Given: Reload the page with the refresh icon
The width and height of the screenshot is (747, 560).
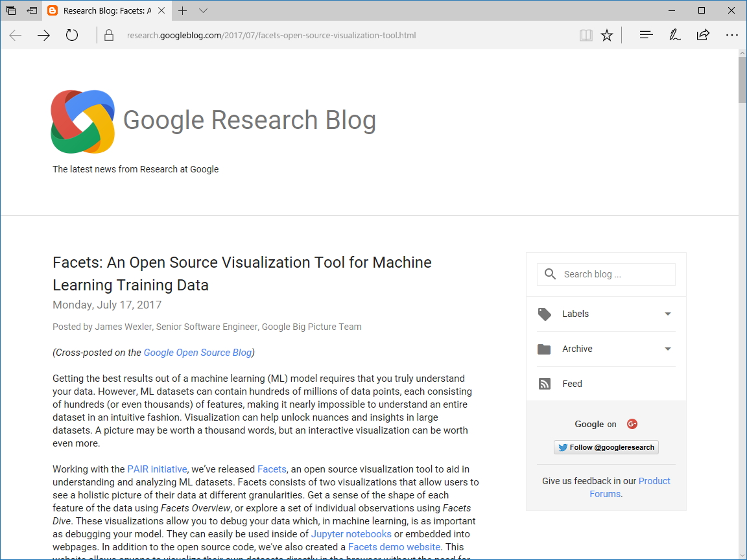Looking at the screenshot, I should pos(71,35).
